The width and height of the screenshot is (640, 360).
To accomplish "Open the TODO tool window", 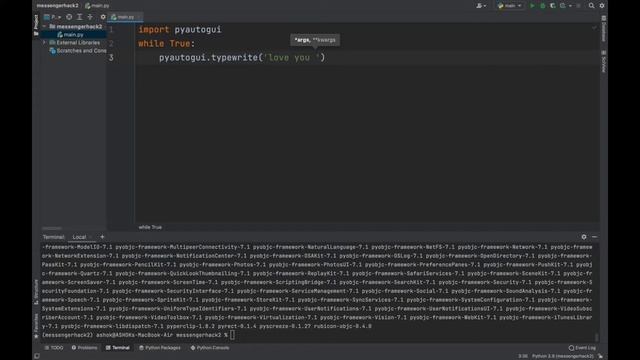I will click(x=54, y=348).
